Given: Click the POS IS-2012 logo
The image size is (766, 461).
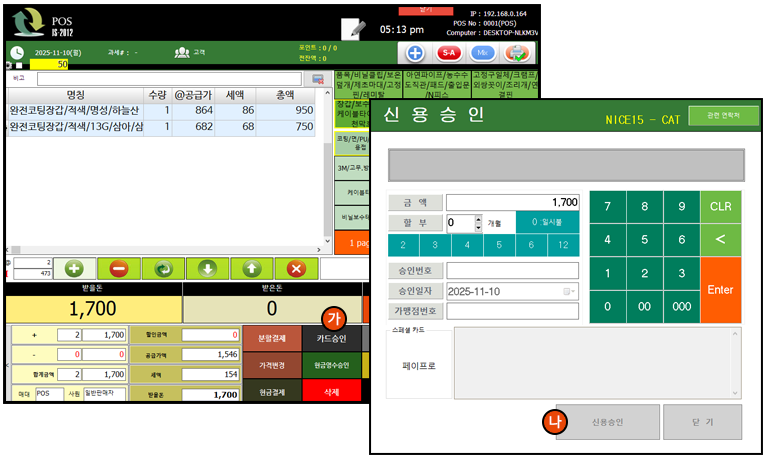Looking at the screenshot, I should coord(43,23).
